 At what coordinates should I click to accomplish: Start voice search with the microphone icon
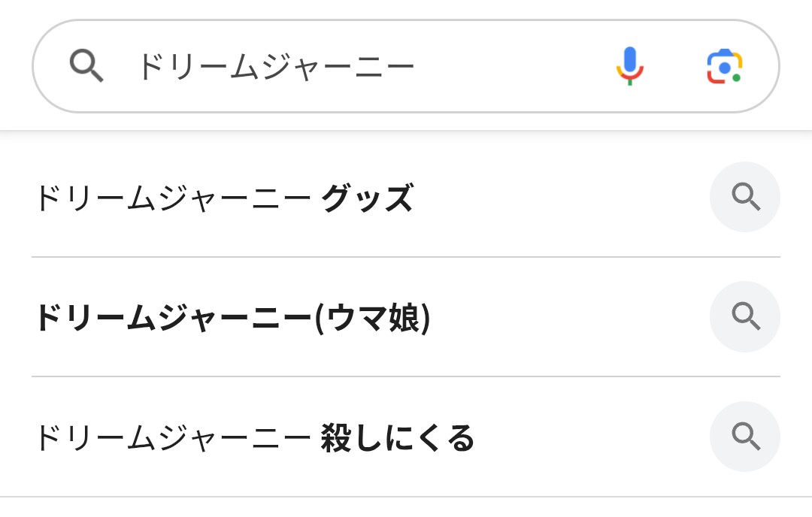[x=629, y=66]
